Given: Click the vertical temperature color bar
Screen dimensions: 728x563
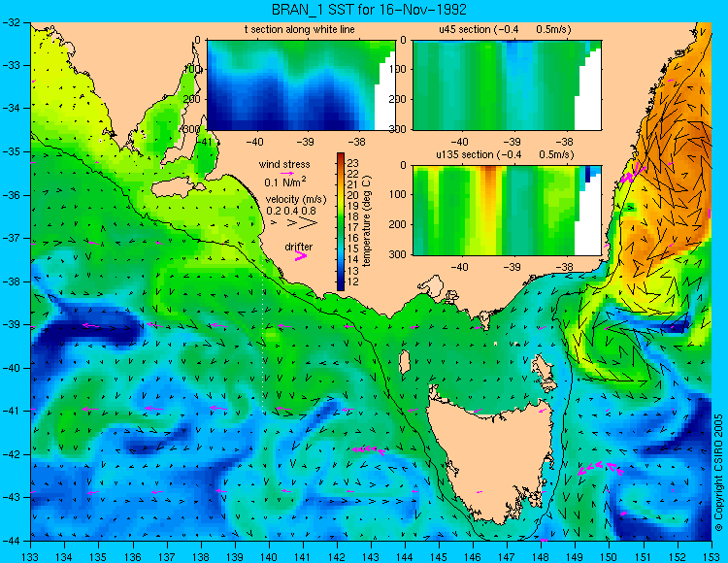Looking at the screenshot, I should pyautogui.click(x=341, y=221).
